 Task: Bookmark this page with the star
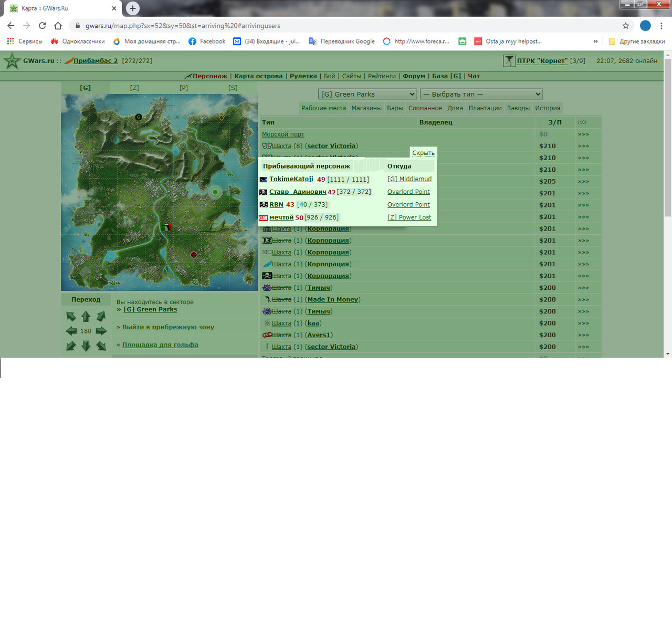pos(626,26)
